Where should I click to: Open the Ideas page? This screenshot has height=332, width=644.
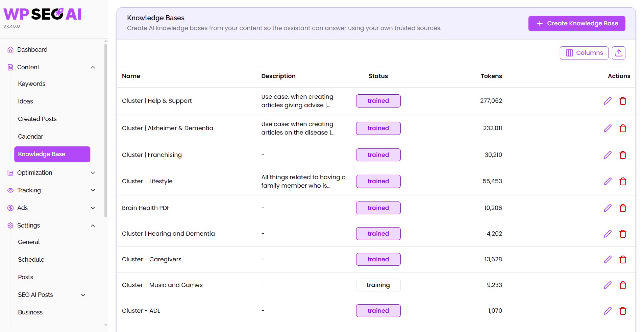click(x=25, y=101)
